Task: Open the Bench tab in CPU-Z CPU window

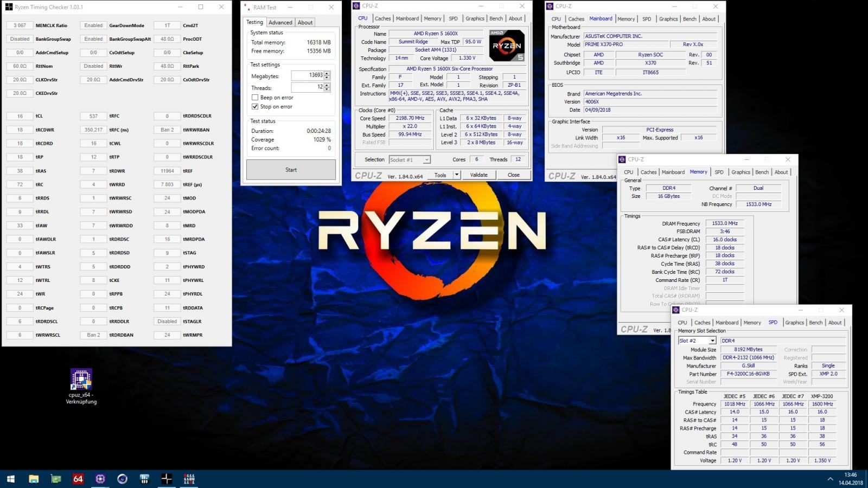Action: [496, 18]
